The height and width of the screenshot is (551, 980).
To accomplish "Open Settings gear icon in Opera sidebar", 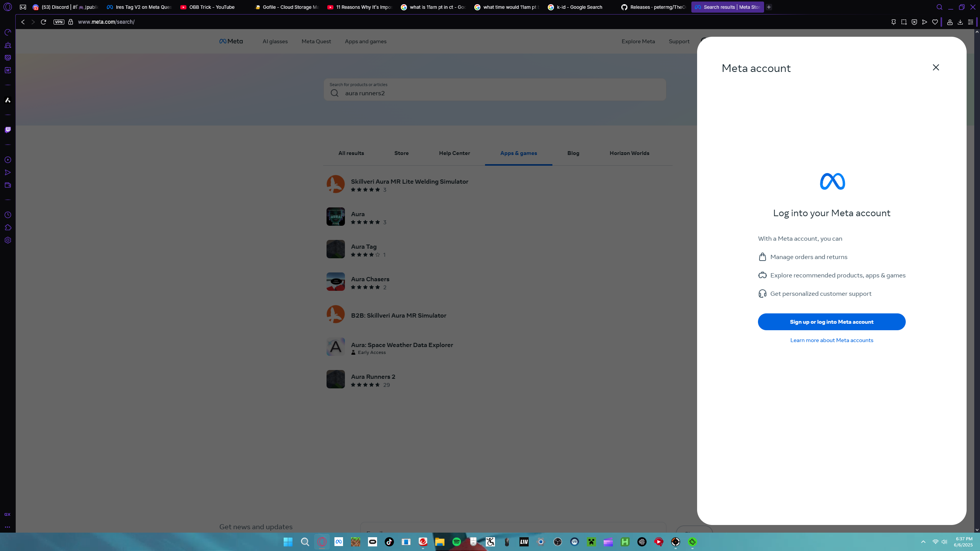I will 8,240.
